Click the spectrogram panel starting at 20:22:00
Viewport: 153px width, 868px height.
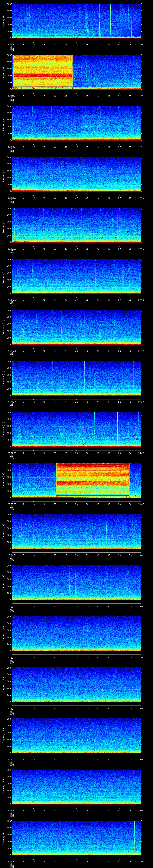[x=77, y=429]
